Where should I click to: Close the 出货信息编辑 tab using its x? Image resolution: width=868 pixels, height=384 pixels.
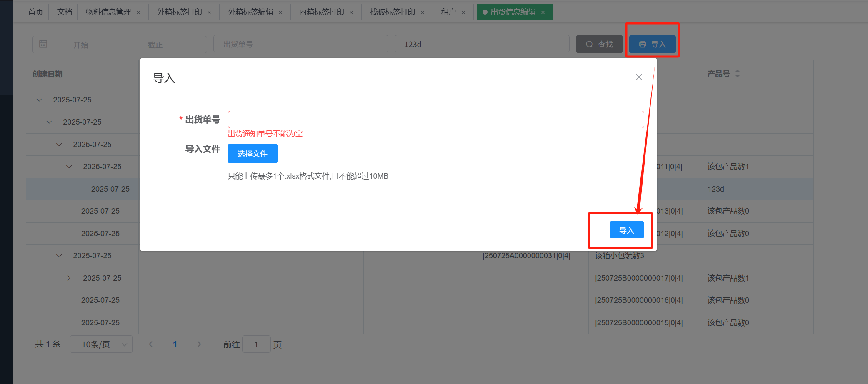coord(543,12)
